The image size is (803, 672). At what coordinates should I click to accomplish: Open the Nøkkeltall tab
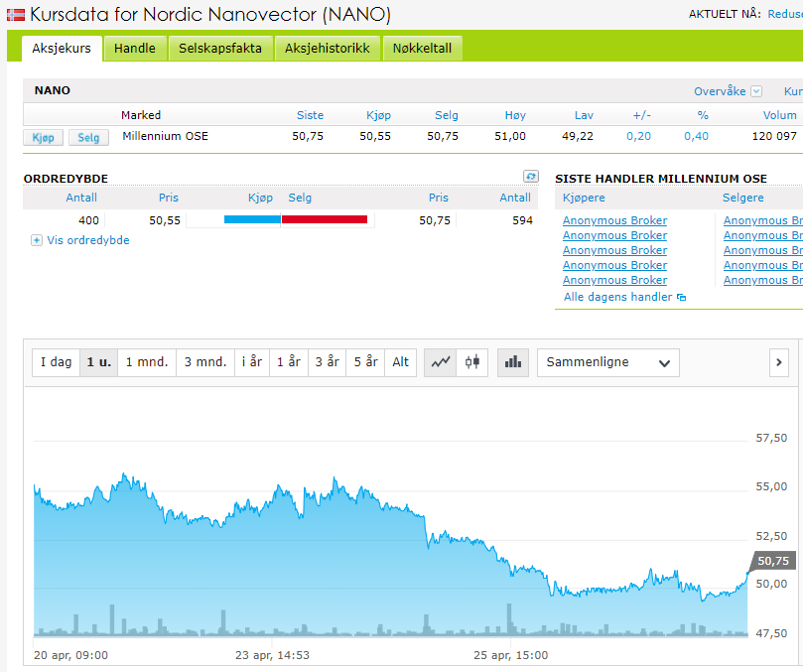pyautogui.click(x=423, y=49)
